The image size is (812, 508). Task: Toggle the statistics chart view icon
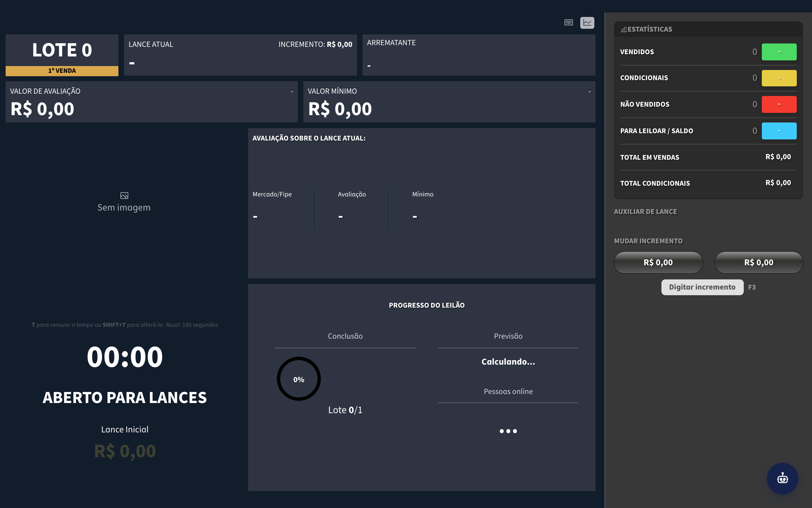point(587,23)
